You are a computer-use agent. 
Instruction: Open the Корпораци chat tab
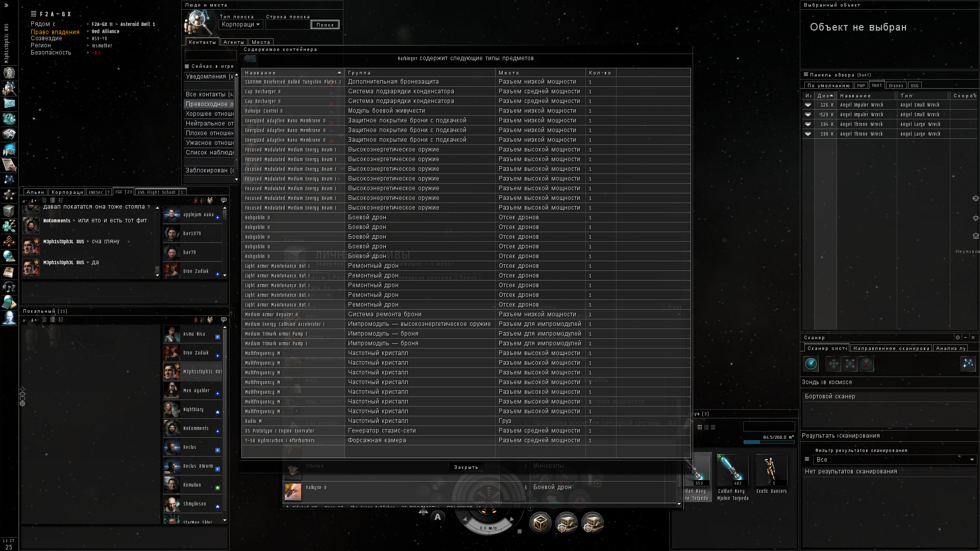(x=67, y=192)
